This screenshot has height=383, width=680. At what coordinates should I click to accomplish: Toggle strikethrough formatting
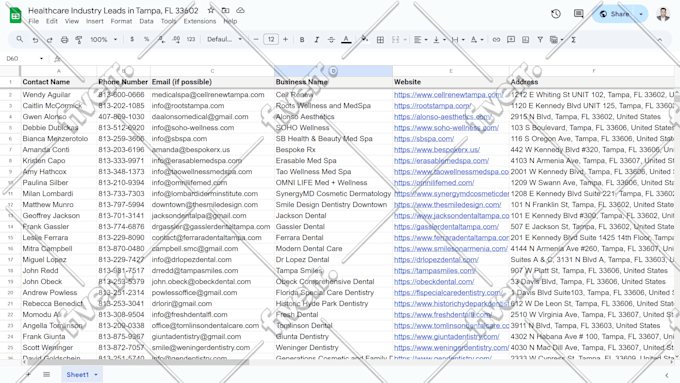[331, 39]
